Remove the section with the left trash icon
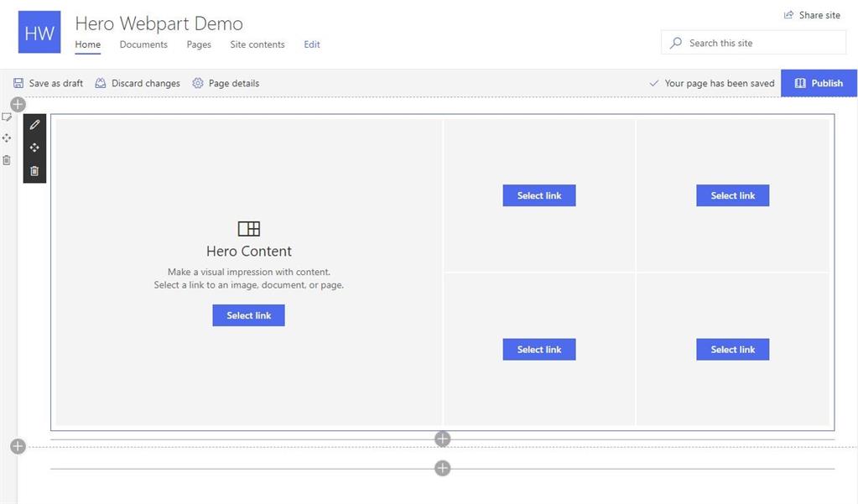This screenshot has height=504, width=858. coord(7,158)
